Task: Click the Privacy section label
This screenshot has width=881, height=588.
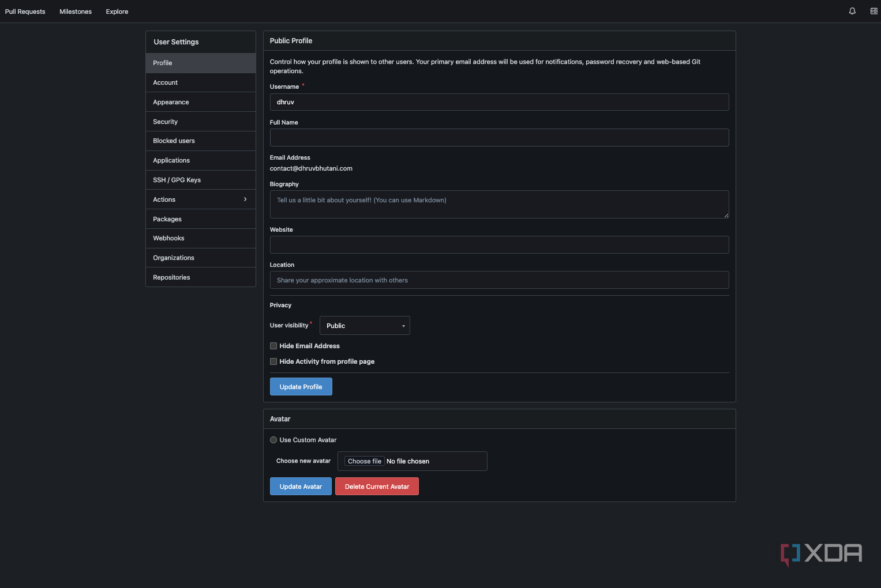Action: 280,305
